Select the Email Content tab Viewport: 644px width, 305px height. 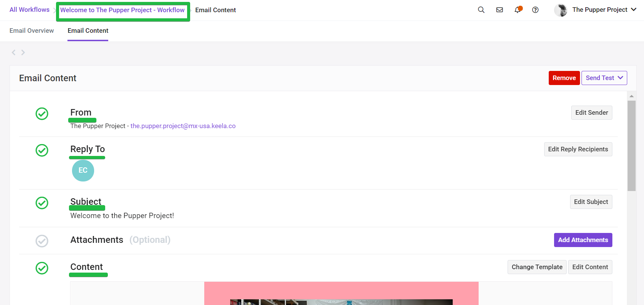point(88,30)
